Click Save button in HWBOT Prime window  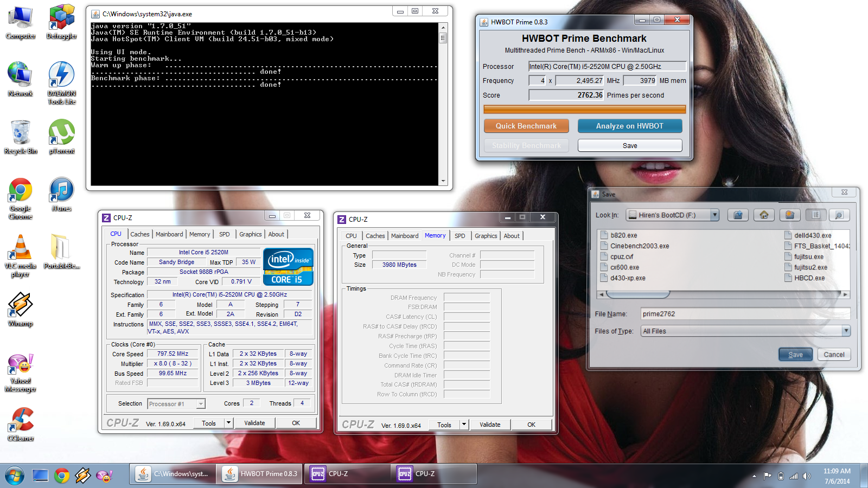click(630, 145)
